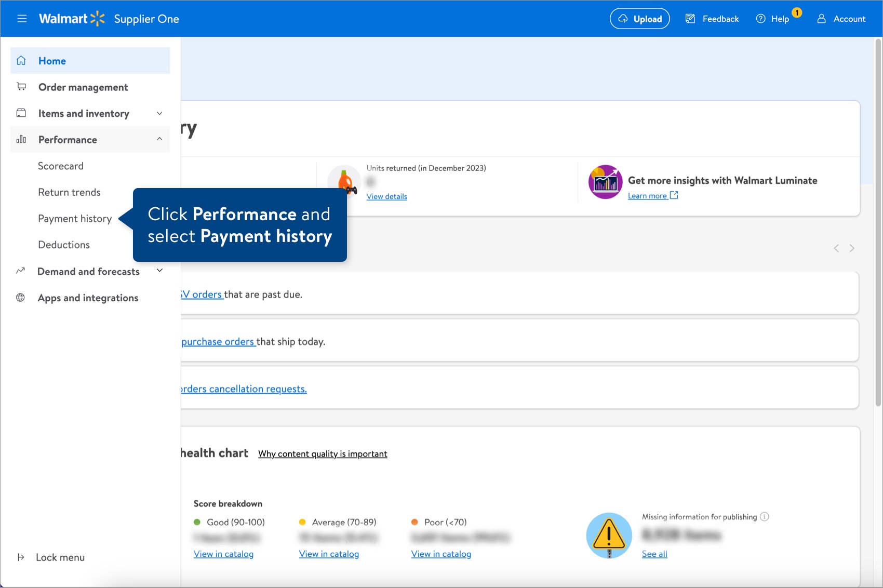Click the Help question mark icon
The width and height of the screenshot is (883, 588).
760,18
